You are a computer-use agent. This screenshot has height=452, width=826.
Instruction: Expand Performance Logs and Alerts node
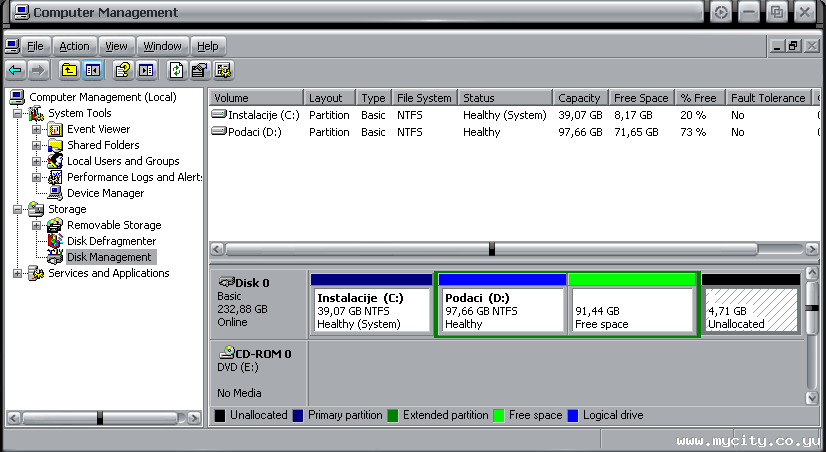click(36, 177)
